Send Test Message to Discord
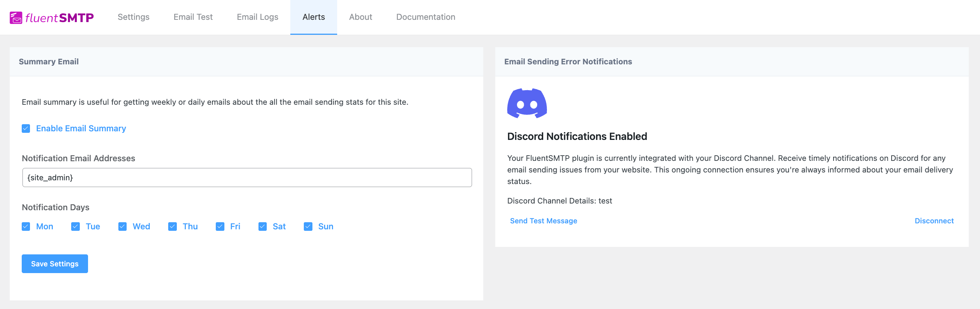 click(x=543, y=221)
